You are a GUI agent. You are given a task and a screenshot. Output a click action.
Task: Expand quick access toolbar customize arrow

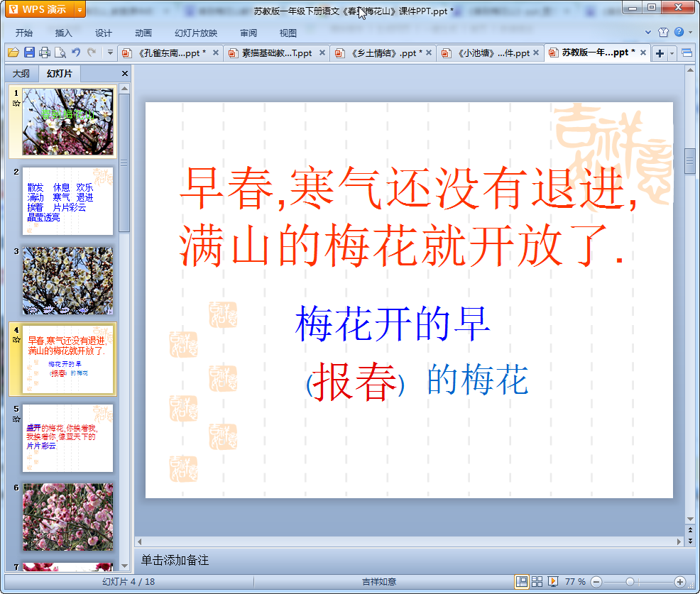[110, 53]
